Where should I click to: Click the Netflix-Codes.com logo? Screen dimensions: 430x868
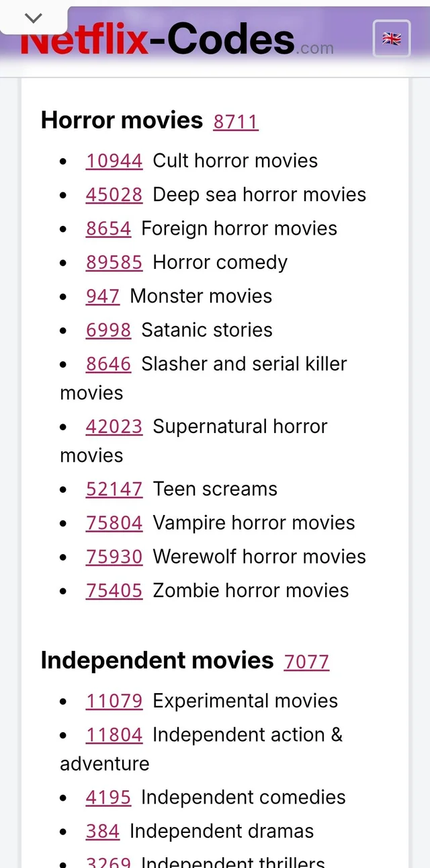181,39
